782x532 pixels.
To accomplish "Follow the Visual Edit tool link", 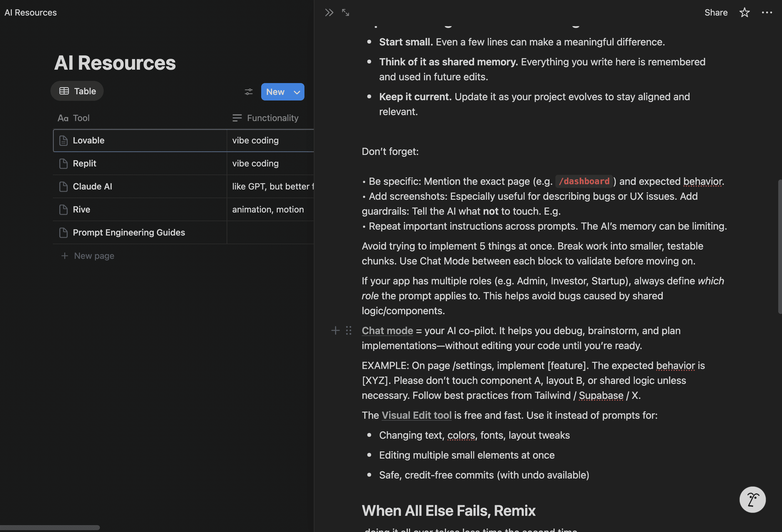I will point(416,415).
